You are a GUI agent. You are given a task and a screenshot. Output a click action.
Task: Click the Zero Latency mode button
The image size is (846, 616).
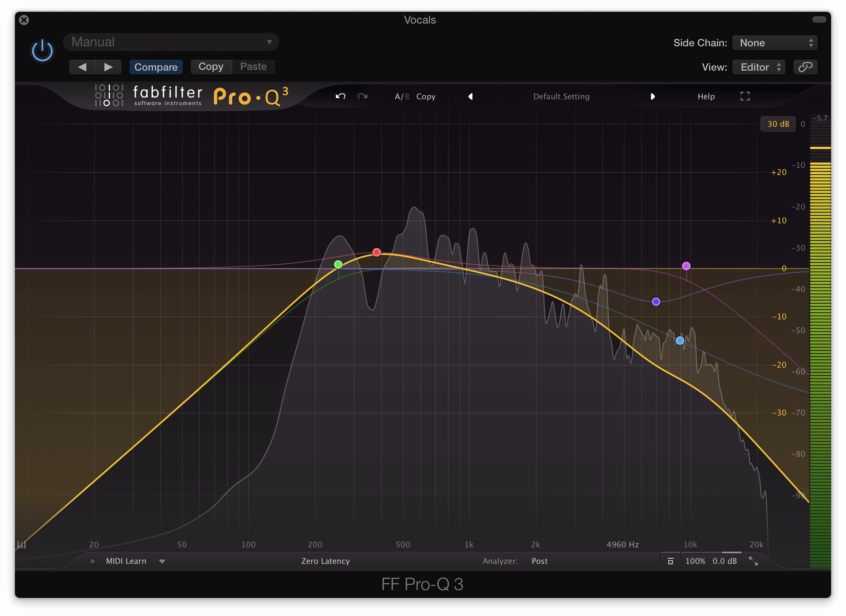pyautogui.click(x=325, y=561)
